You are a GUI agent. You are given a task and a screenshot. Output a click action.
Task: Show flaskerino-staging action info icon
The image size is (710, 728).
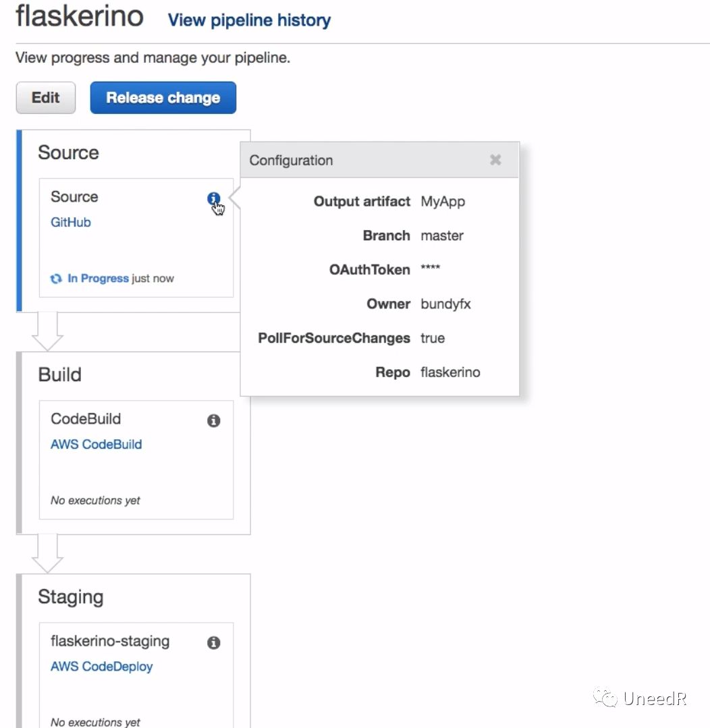(213, 642)
